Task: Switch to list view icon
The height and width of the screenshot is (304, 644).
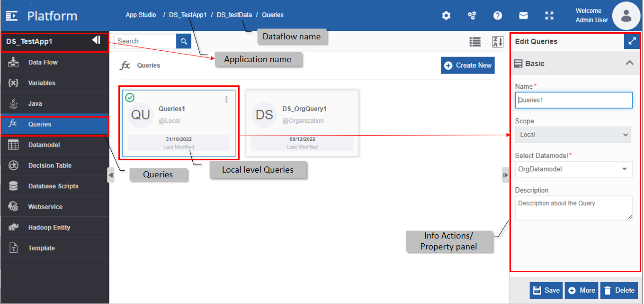Action: point(475,42)
